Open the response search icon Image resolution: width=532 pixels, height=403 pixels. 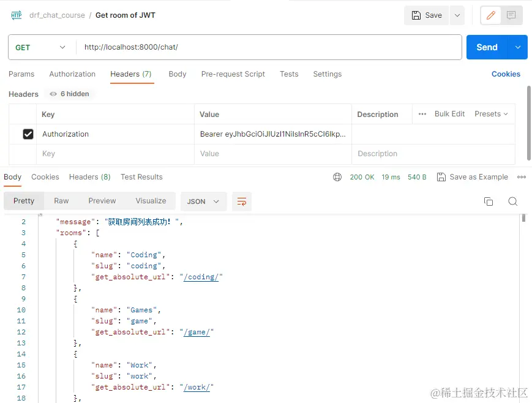512,201
